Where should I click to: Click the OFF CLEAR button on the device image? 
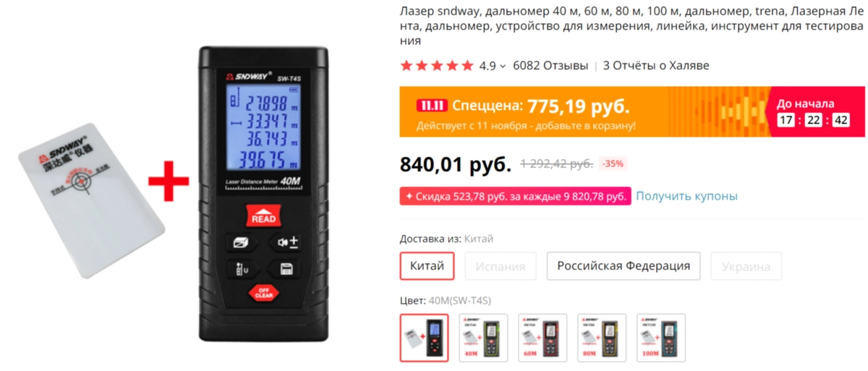pos(263,293)
